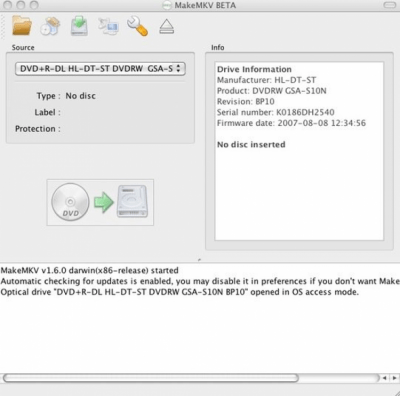Click the toolbar toggle pill in title bar
Screen dimensions: 400x396
click(389, 5)
